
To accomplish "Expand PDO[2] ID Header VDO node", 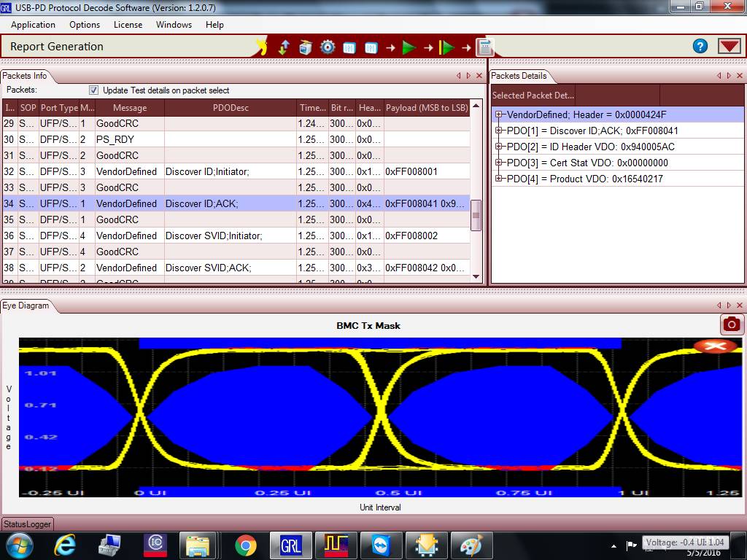I will [499, 147].
